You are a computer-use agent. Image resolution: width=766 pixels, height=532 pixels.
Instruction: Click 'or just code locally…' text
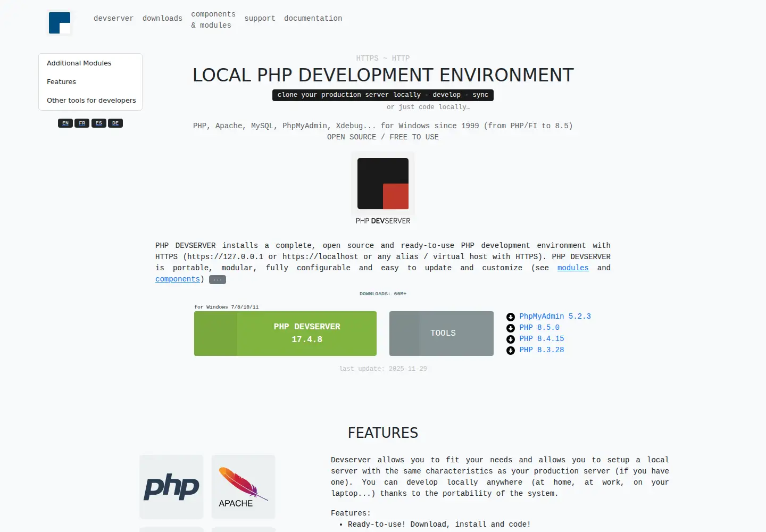point(428,107)
